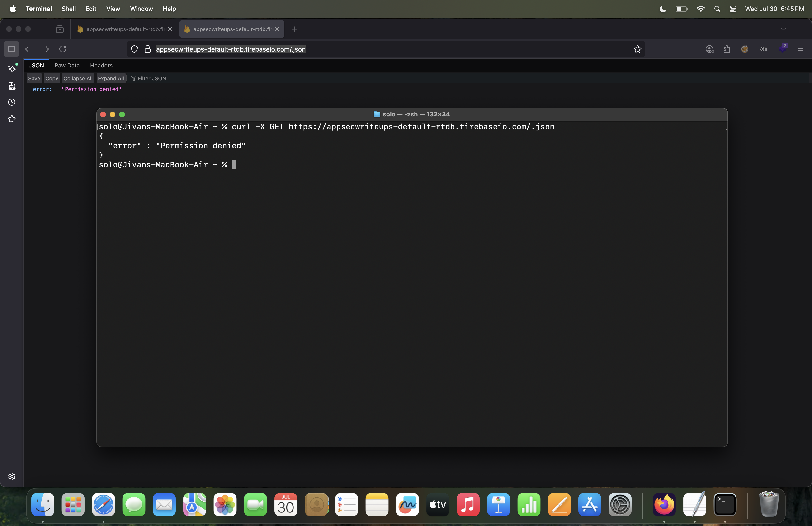Toggle macOS Control Center icon
The image size is (812, 526).
coord(733,9)
